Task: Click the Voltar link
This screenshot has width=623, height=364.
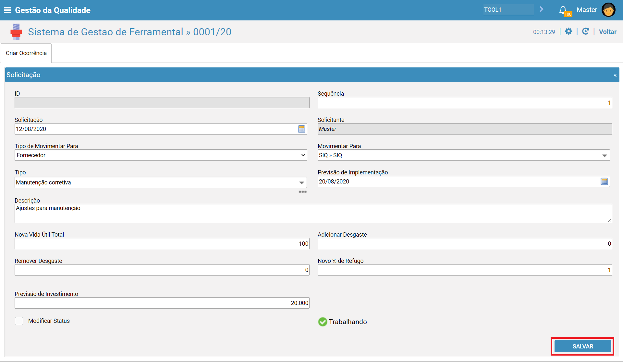Action: pos(607,32)
